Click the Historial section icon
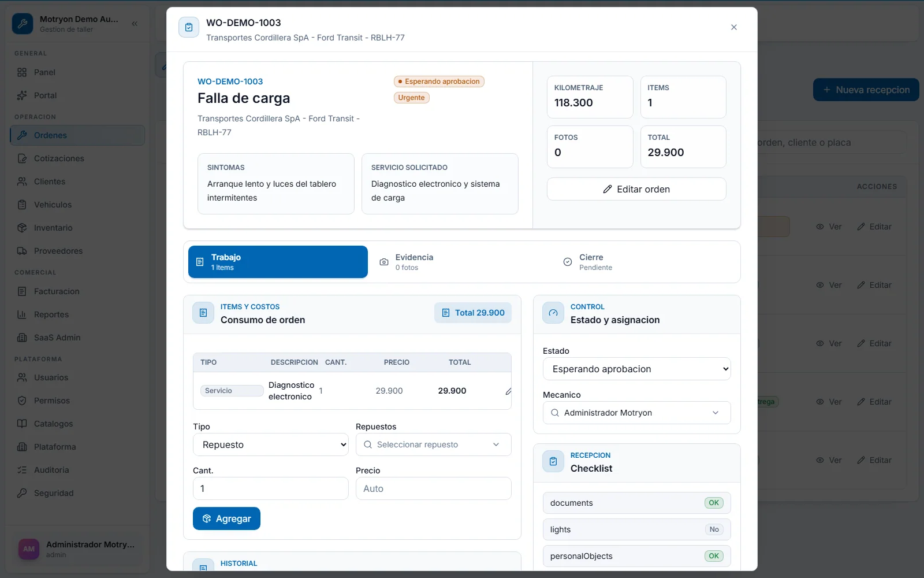 (x=203, y=566)
